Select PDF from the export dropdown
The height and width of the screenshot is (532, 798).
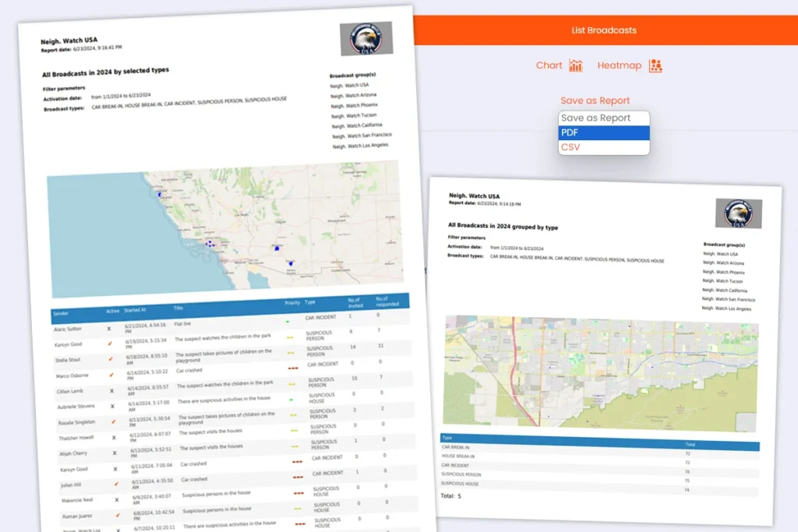pyautogui.click(x=571, y=132)
